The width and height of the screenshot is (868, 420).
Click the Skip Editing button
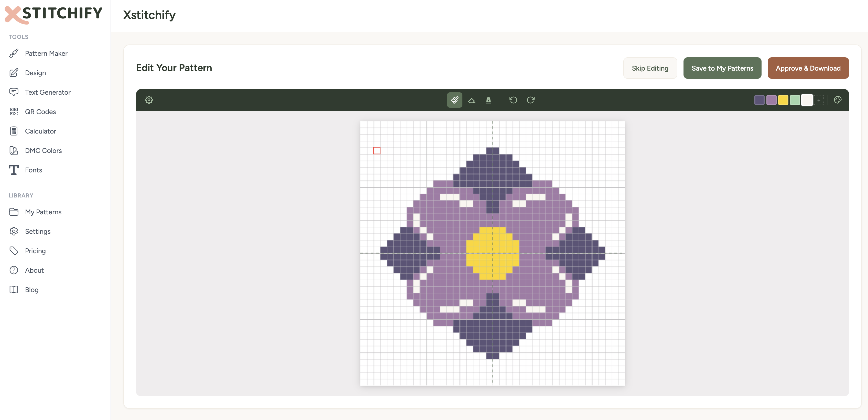point(650,68)
